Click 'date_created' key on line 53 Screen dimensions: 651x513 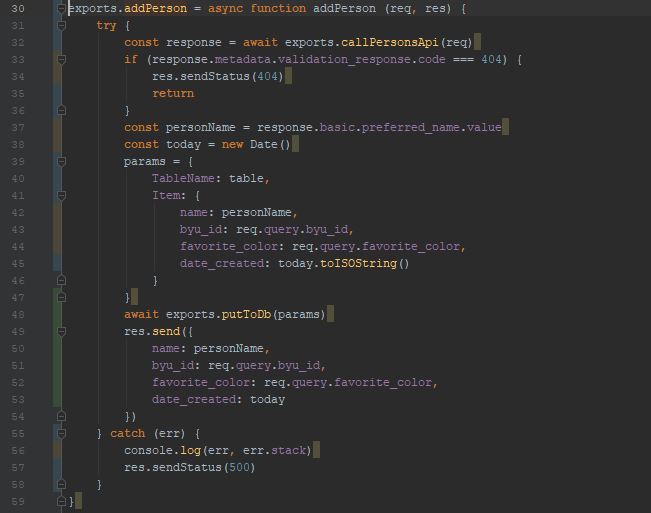[x=194, y=400]
